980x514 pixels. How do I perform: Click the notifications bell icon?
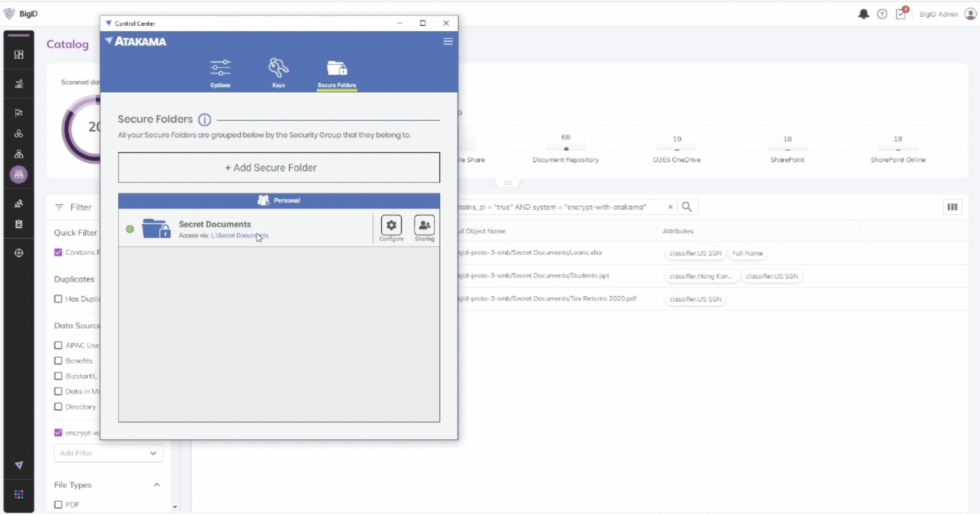[x=863, y=14]
